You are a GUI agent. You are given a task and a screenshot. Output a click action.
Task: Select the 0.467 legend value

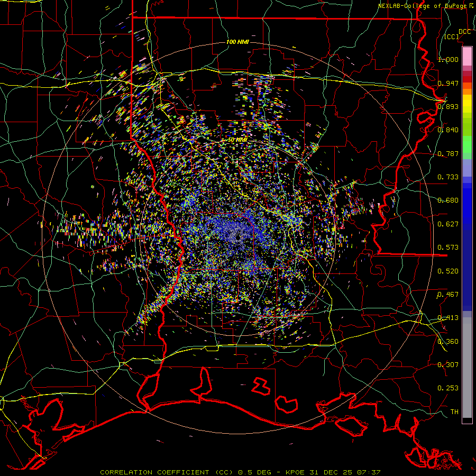pos(448,295)
